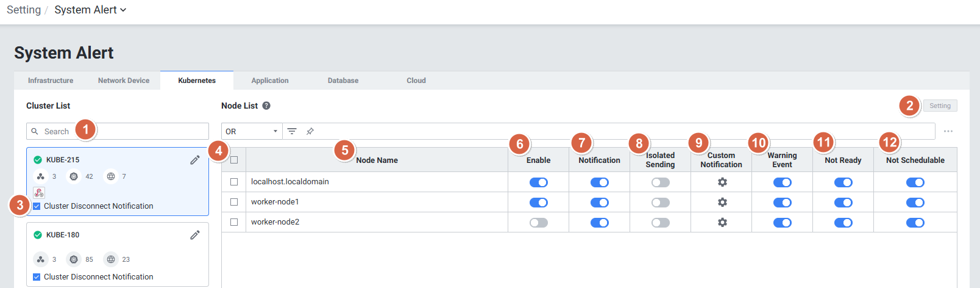The image size is (980, 288).
Task: Click the webhook icon in KUBE-215 card
Action: (39, 193)
